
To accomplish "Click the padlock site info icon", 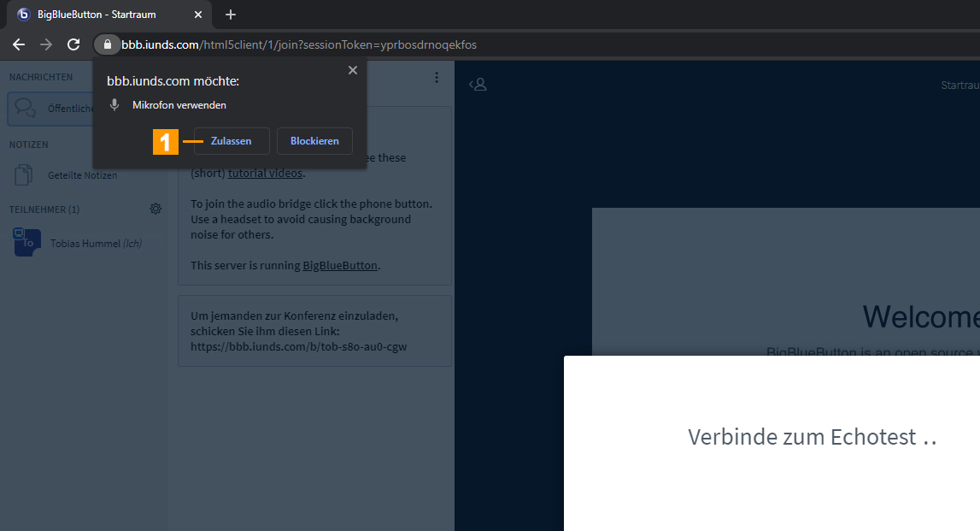I will click(107, 44).
